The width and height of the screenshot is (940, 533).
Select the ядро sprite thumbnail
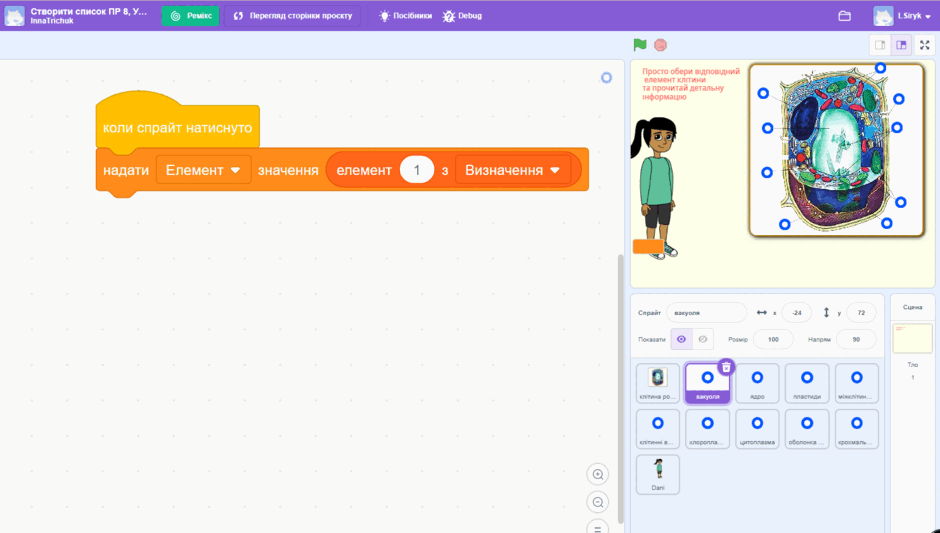(757, 384)
